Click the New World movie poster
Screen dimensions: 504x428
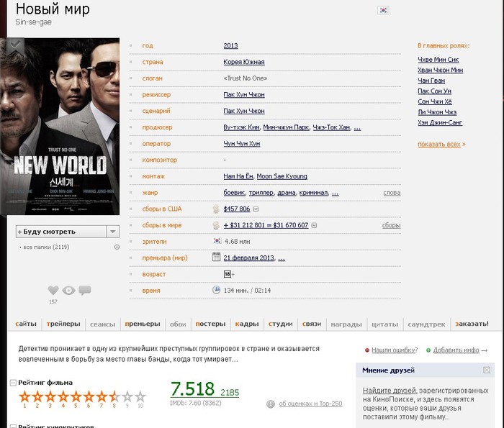tap(60, 127)
